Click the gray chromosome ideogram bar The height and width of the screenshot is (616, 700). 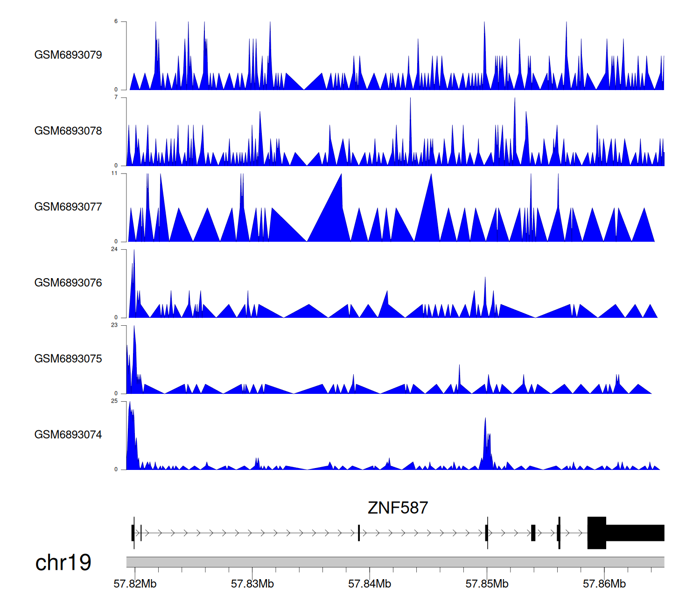395,562
